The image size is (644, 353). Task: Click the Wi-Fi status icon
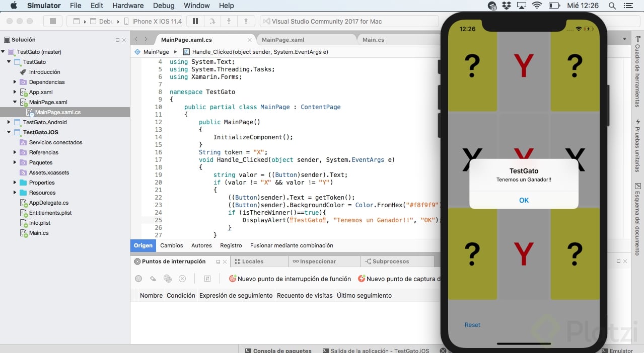537,6
